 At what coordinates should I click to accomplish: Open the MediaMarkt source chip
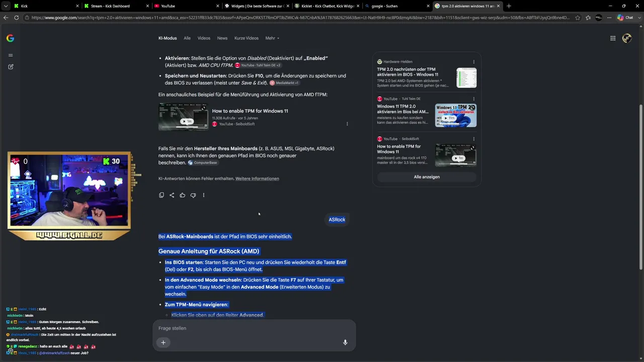point(284,83)
